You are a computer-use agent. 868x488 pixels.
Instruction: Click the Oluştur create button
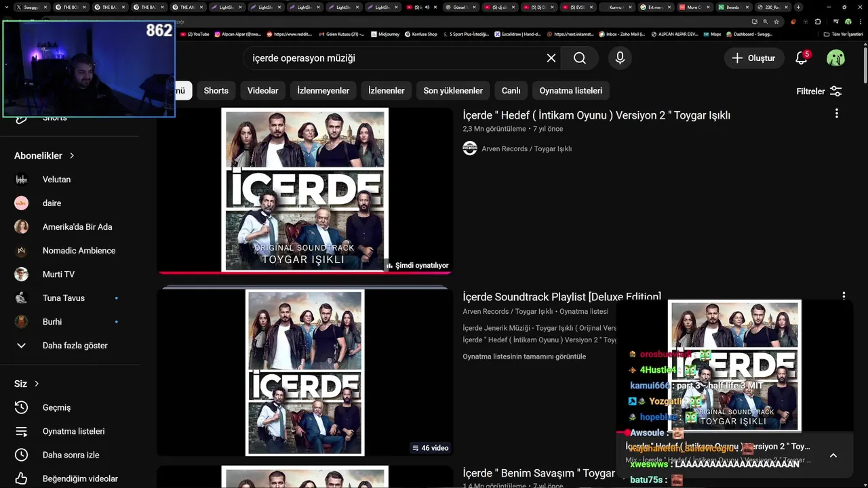[x=754, y=58]
